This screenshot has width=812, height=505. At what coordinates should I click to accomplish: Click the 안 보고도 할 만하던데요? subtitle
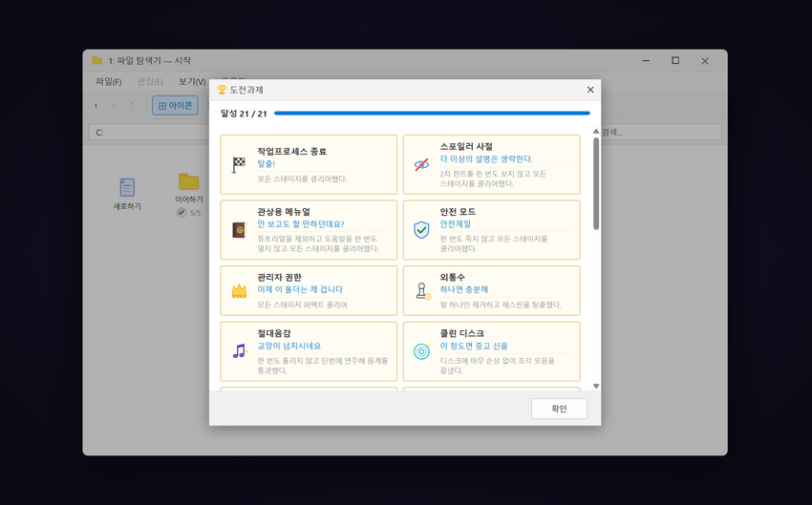pyautogui.click(x=301, y=224)
